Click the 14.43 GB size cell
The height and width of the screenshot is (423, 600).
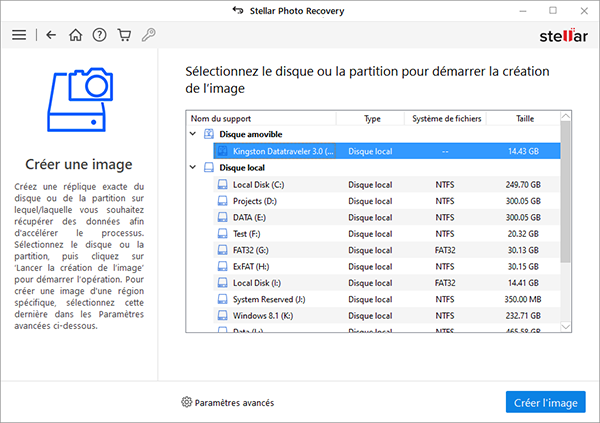(x=523, y=151)
